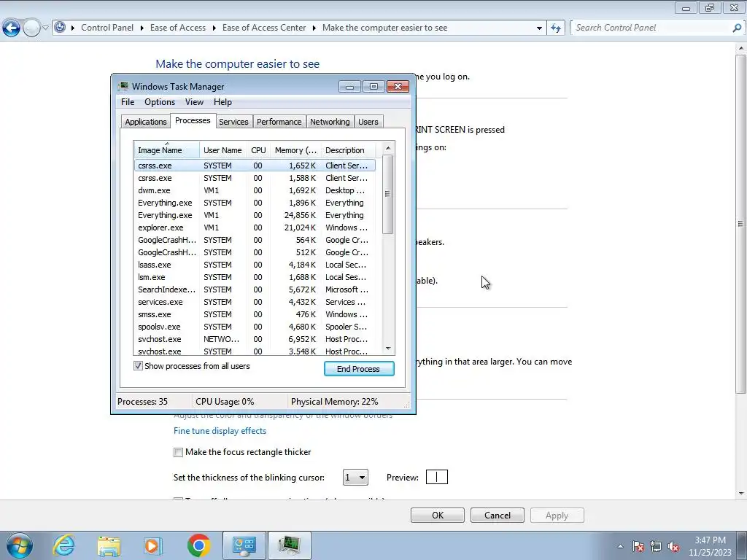The height and width of the screenshot is (560, 747).
Task: Click the muted volume tray icon
Action: click(673, 546)
